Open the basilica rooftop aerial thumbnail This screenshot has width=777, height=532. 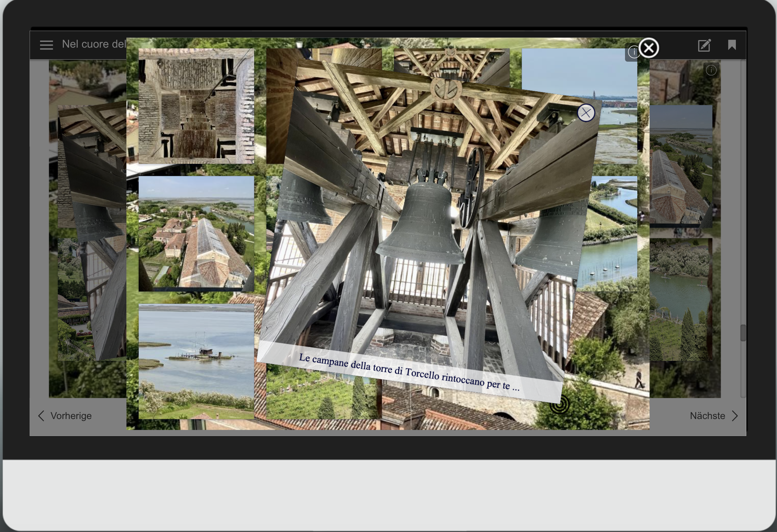coord(196,234)
